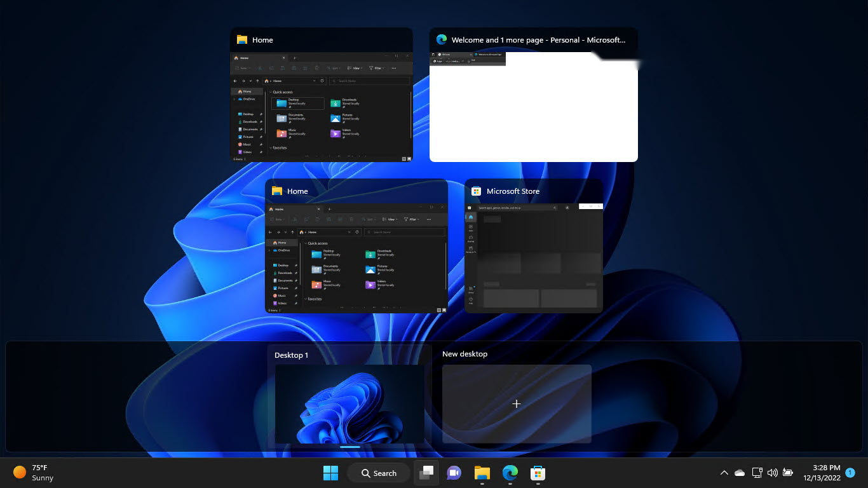
Task: Click the Edge logo in the Welcome window title
Action: pos(442,39)
